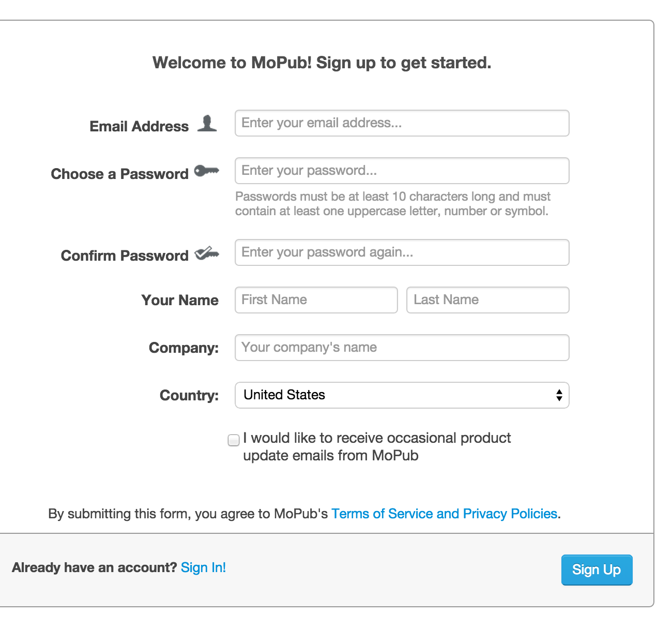Click the Choose a Password label
This screenshot has width=672, height=629.
[x=119, y=174]
